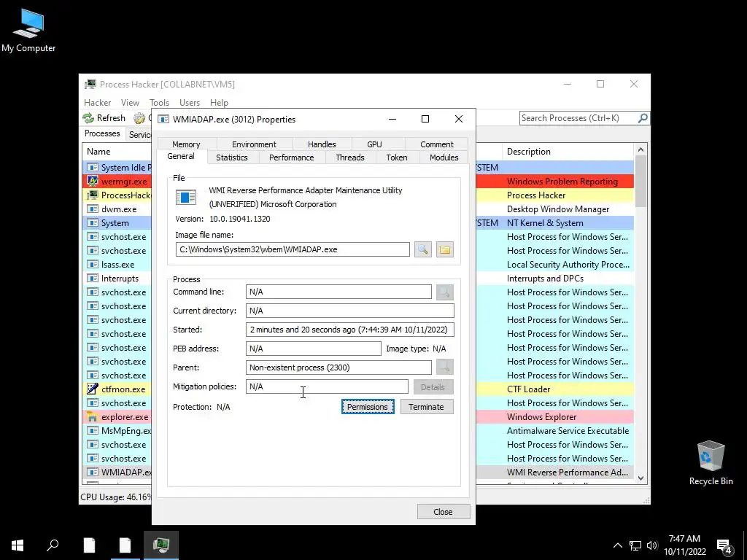Screen dimensions: 747x560
Task: Open Recycle Bin desktop icon
Action: tap(711, 462)
